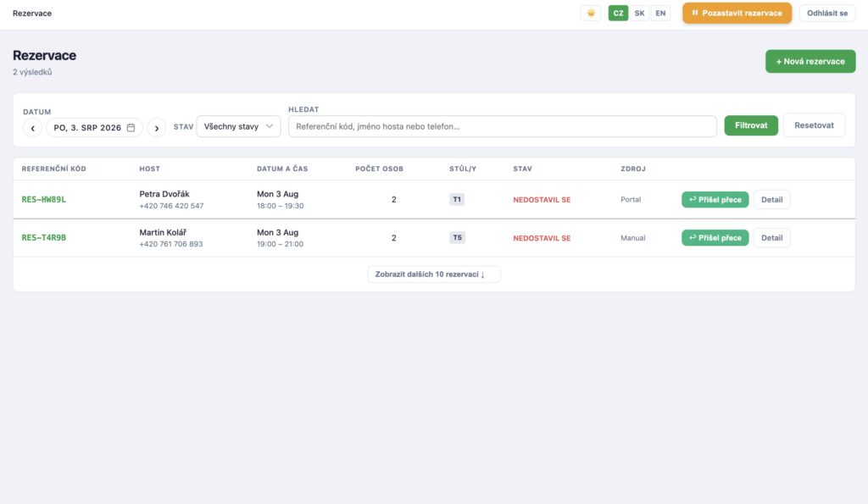The width and height of the screenshot is (868, 504).
Task: Click guest name Petra Dvořák
Action: [x=164, y=194]
